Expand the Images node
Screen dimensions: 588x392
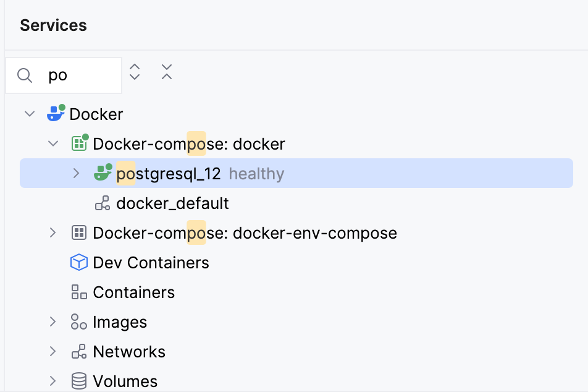coord(53,322)
